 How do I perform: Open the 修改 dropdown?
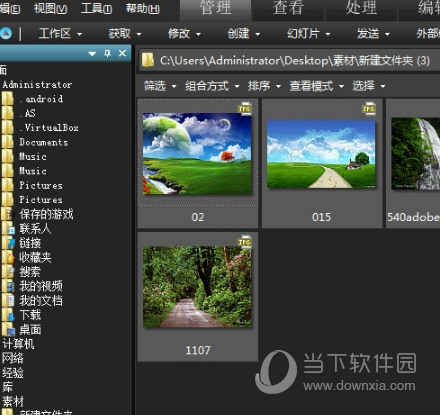tap(184, 33)
